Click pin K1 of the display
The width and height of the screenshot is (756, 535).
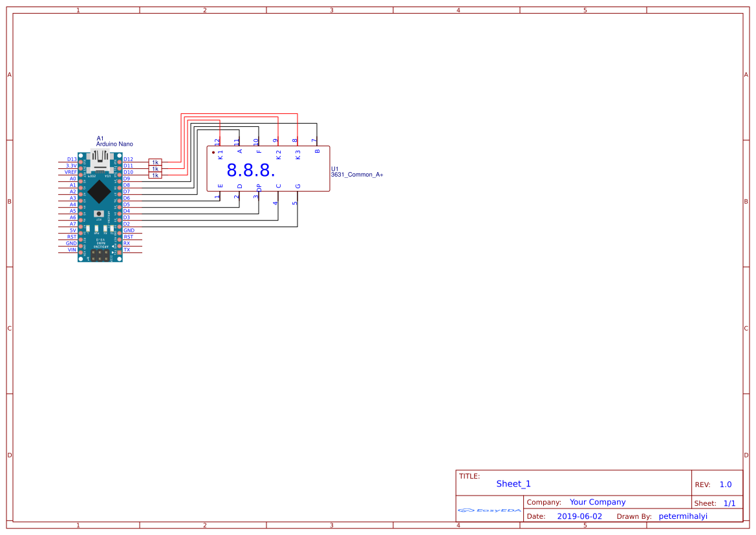click(220, 155)
